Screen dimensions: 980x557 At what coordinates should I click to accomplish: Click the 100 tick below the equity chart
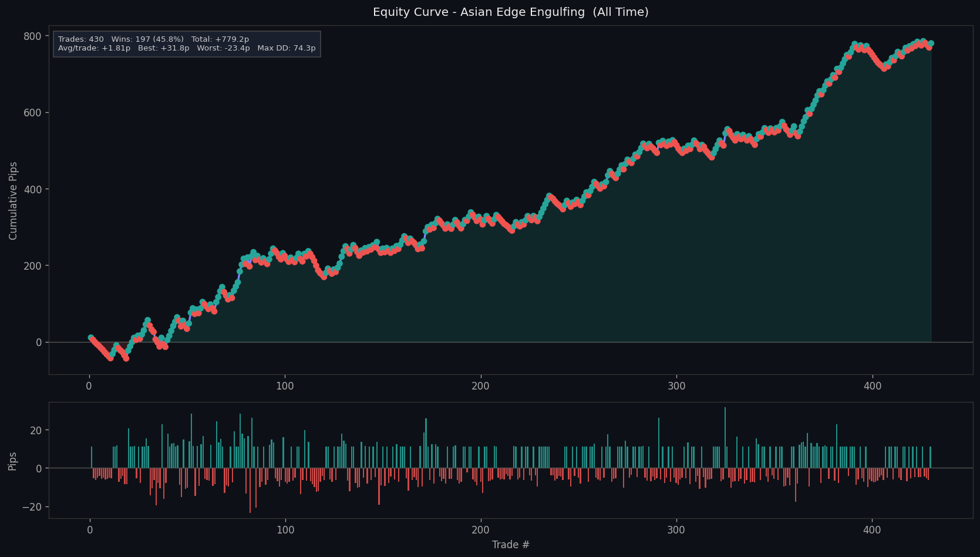tap(285, 387)
